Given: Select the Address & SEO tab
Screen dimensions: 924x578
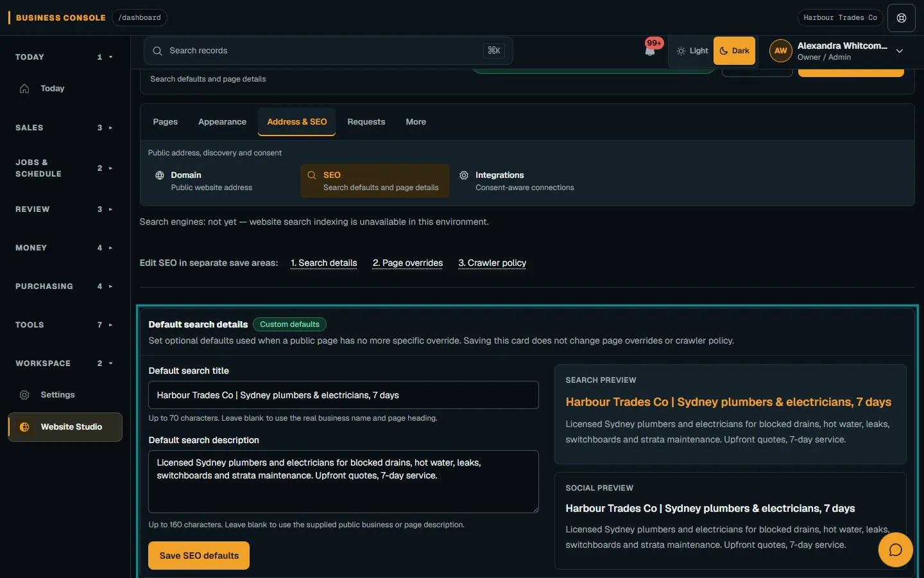Looking at the screenshot, I should coord(297,122).
